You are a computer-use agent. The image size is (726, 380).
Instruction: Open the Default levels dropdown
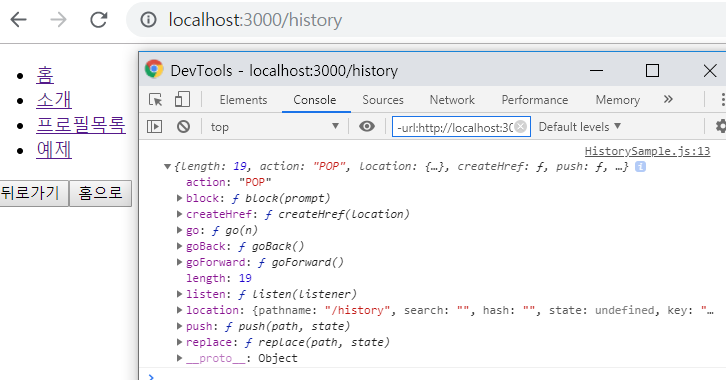(x=580, y=127)
